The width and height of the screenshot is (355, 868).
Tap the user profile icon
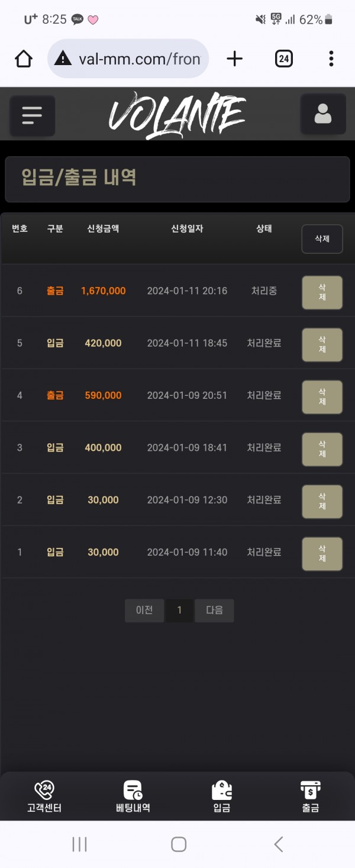[x=322, y=114]
